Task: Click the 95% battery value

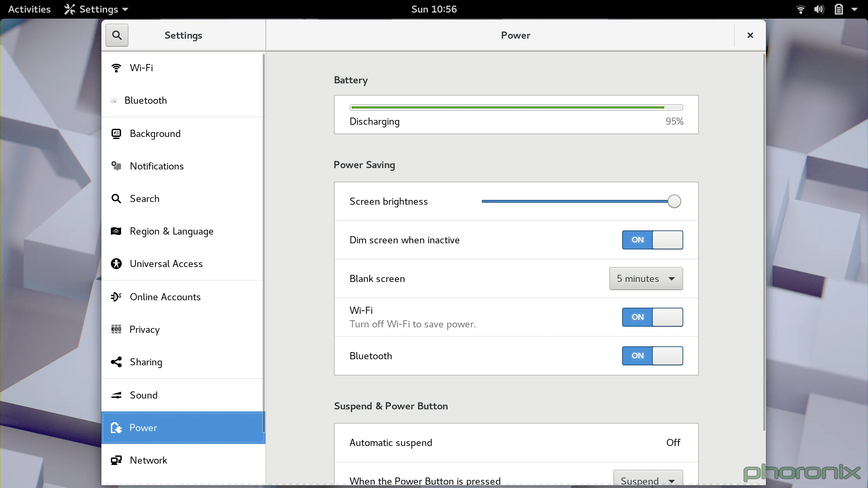Action: (674, 121)
